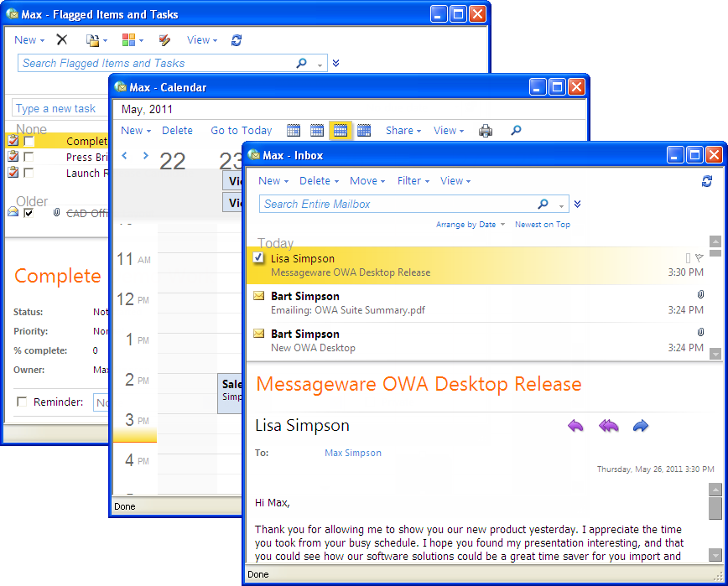Go to the previous week with the left arrow in the Calendar
728x586 pixels.
tap(124, 155)
